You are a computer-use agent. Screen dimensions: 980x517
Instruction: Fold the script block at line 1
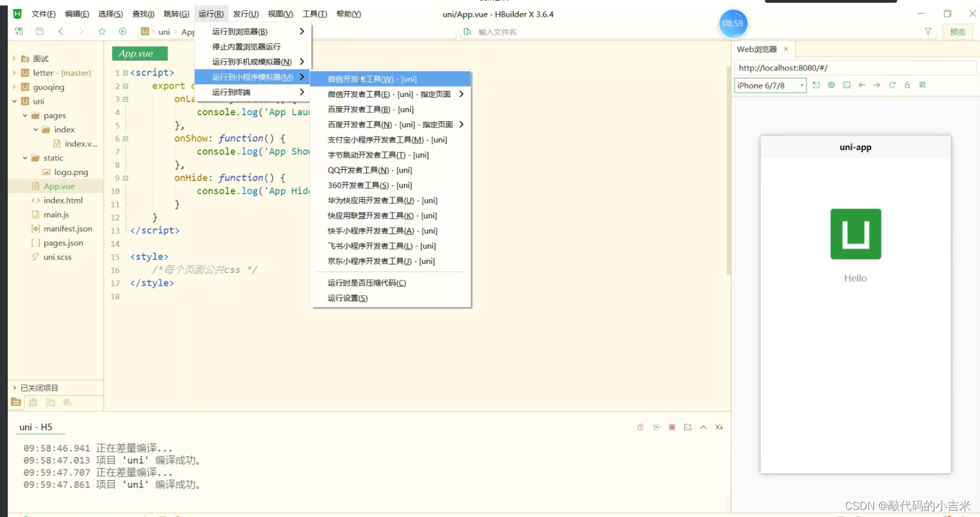(125, 72)
